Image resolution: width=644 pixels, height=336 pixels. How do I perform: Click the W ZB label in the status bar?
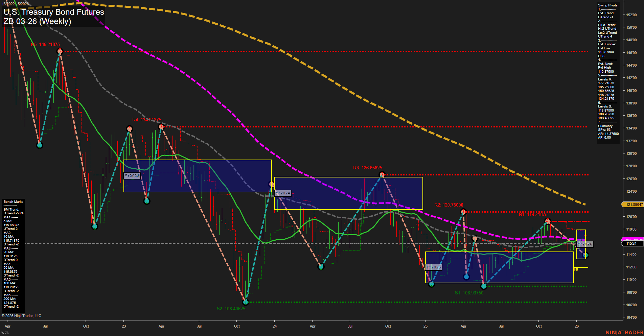4,332
